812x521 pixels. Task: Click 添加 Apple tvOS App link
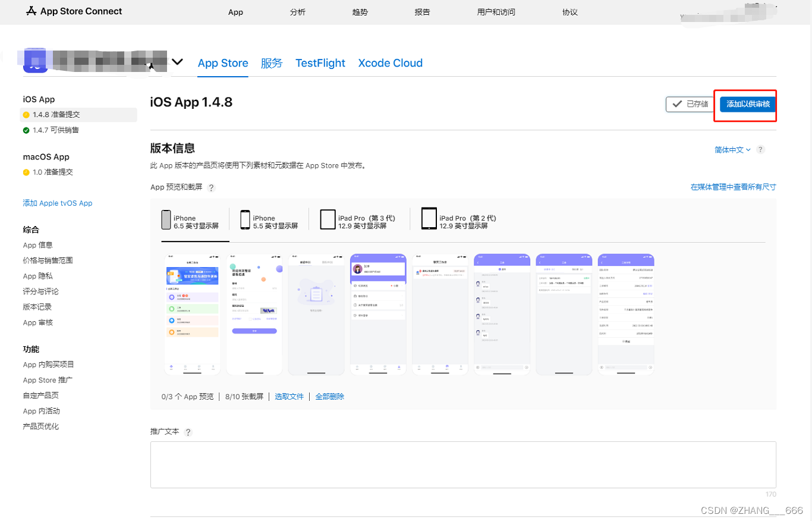coord(58,203)
